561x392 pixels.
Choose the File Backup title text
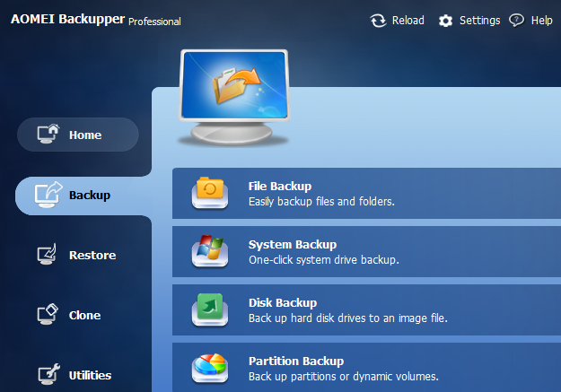click(x=280, y=187)
